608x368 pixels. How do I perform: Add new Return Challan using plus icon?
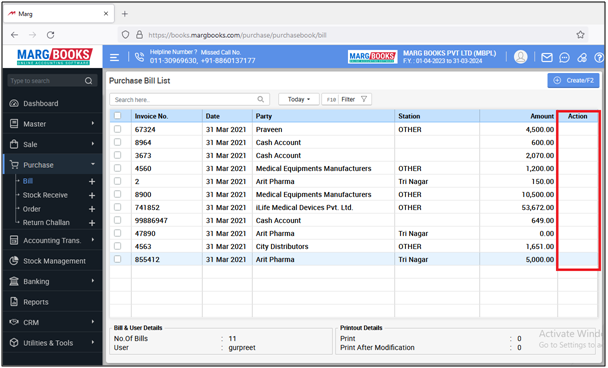(92, 223)
